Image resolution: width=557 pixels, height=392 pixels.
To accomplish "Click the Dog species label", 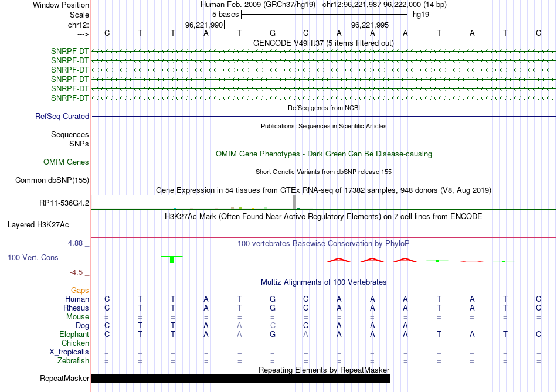I will 82,326.
